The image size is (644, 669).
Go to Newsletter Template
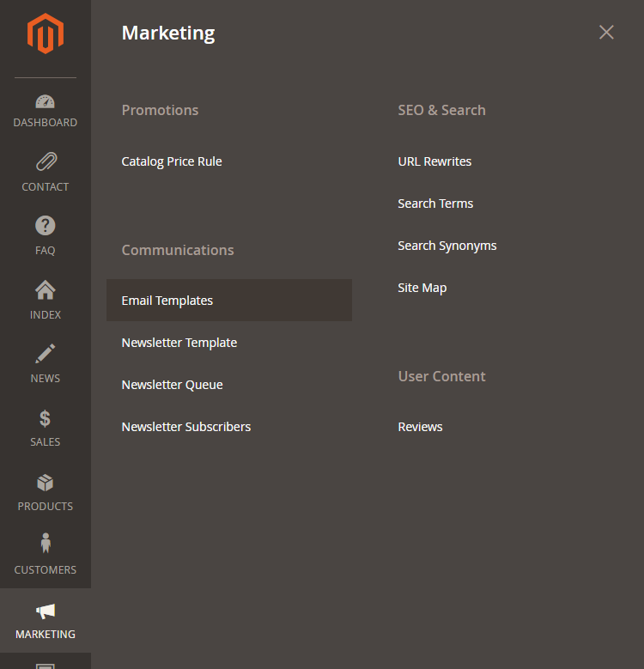tap(179, 343)
